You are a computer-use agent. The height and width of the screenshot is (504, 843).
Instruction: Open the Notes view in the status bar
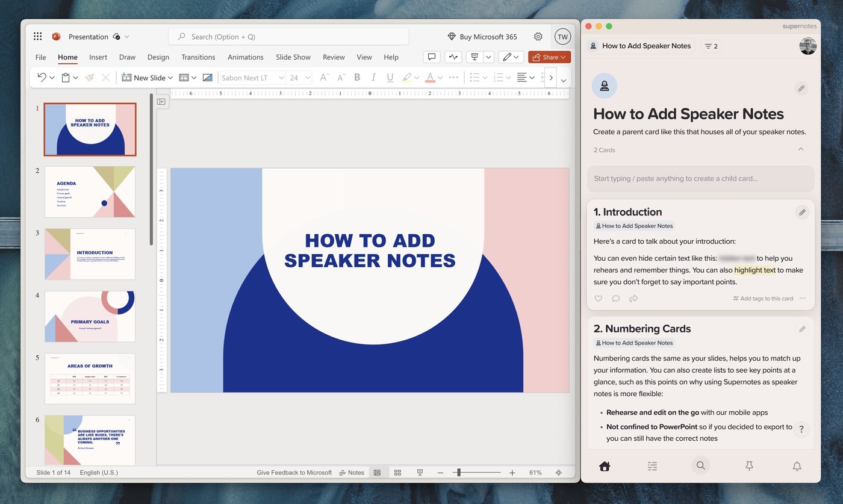352,473
